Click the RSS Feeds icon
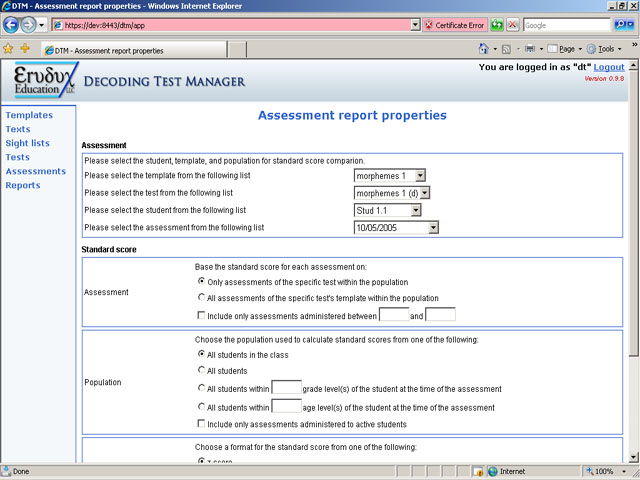Viewport: 640px width, 480px height. pyautogui.click(x=506, y=49)
